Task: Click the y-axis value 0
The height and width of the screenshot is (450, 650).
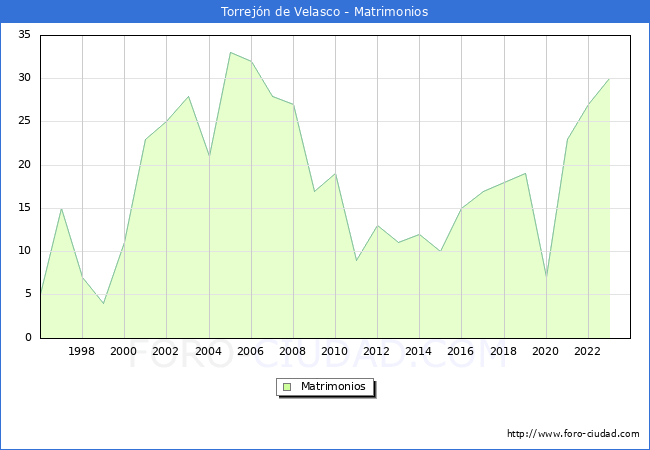Action: coord(28,337)
